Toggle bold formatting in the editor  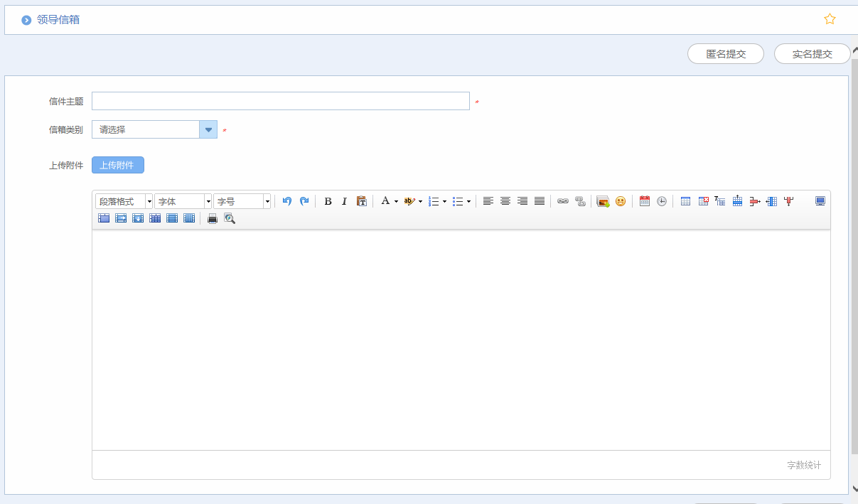pos(328,201)
